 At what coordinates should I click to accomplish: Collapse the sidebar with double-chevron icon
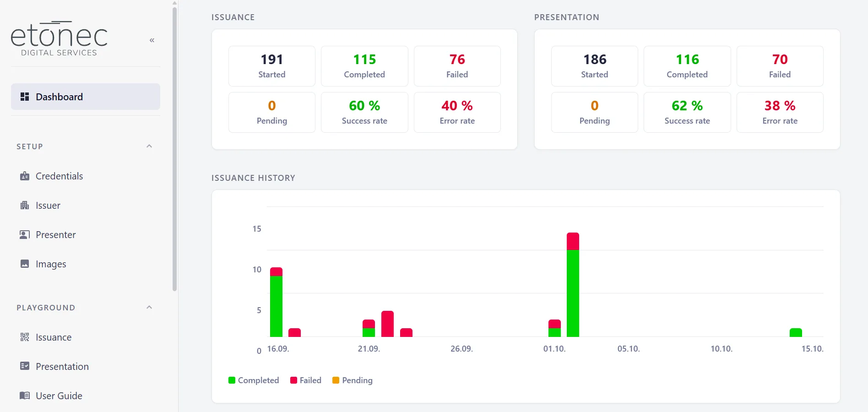pyautogui.click(x=152, y=40)
